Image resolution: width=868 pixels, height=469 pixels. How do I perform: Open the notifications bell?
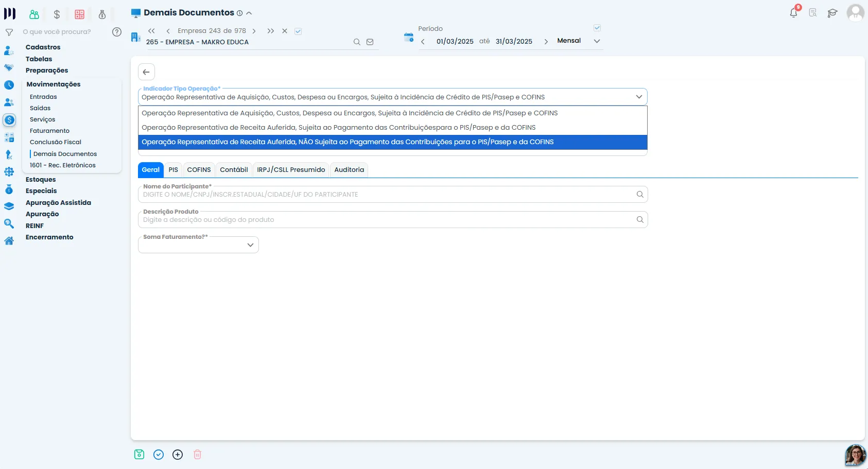pyautogui.click(x=793, y=13)
